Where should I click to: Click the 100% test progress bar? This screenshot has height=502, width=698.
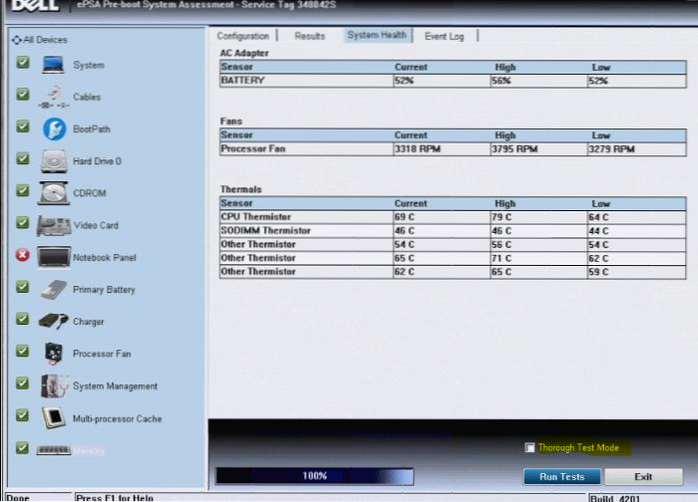point(314,476)
